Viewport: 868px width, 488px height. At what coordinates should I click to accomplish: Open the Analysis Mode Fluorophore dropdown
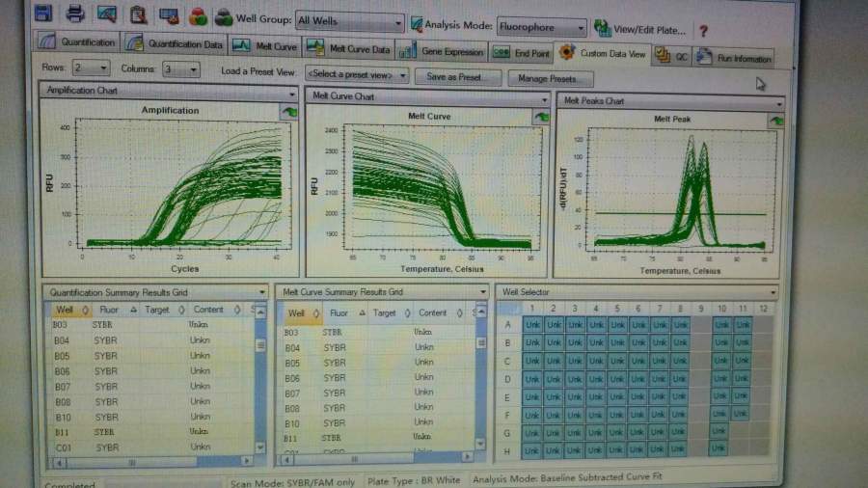tap(541, 27)
